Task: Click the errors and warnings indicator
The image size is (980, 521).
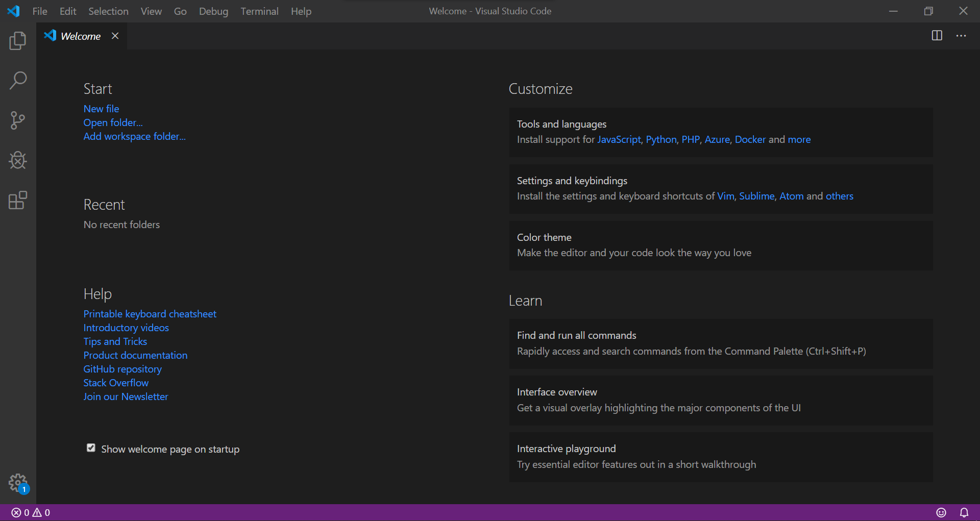Action: click(x=30, y=512)
